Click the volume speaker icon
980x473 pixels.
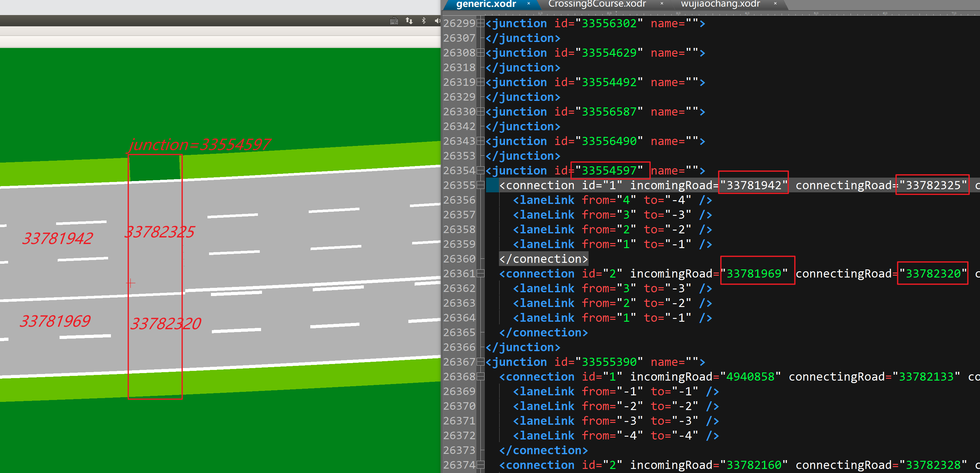pyautogui.click(x=437, y=21)
